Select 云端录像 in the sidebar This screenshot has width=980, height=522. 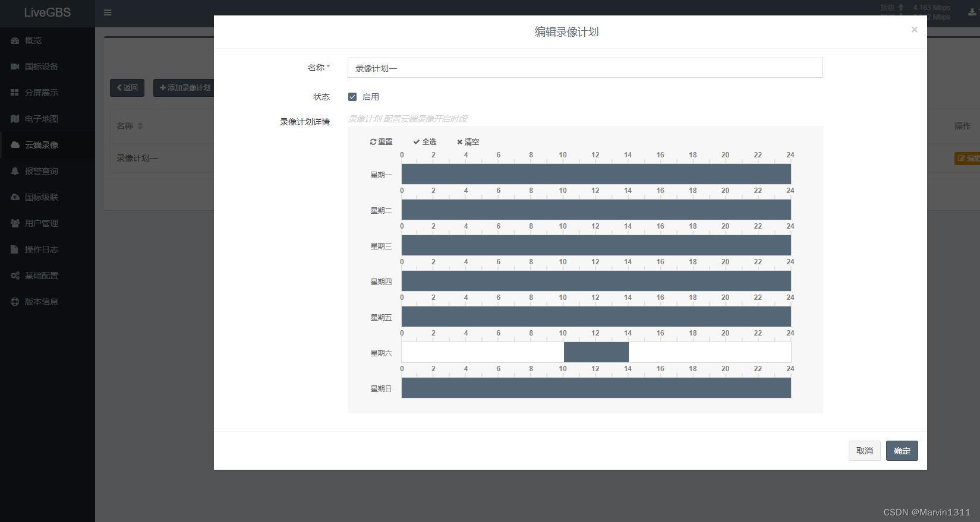(x=48, y=145)
